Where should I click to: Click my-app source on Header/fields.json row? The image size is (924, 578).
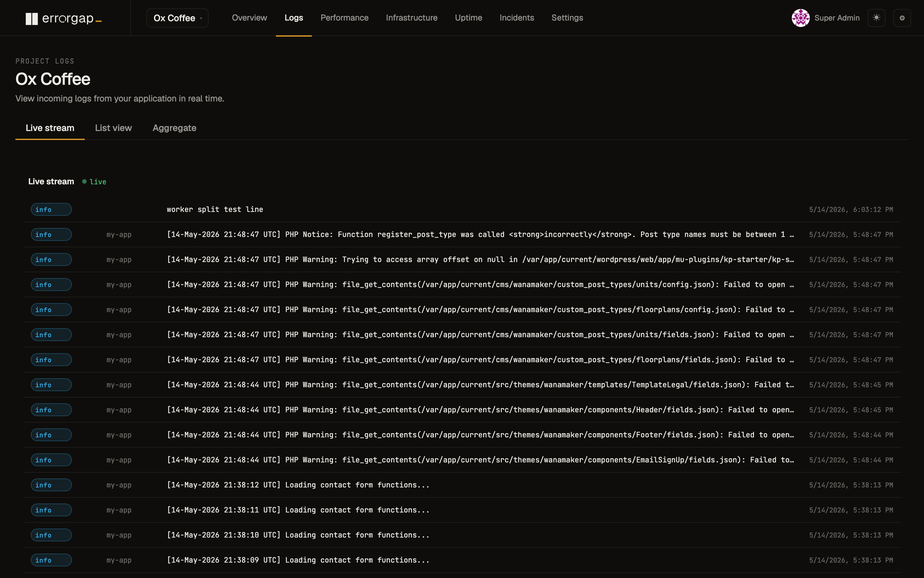click(x=119, y=410)
